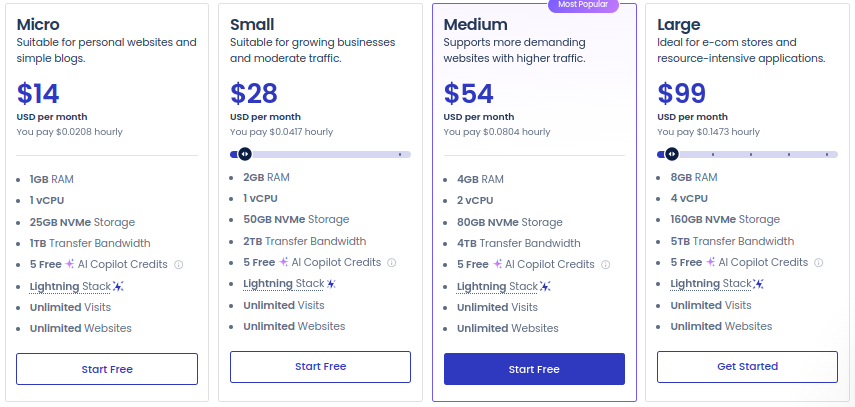Click the Most Popular badge on Medium
The width and height of the screenshot is (855, 407).
583,5
